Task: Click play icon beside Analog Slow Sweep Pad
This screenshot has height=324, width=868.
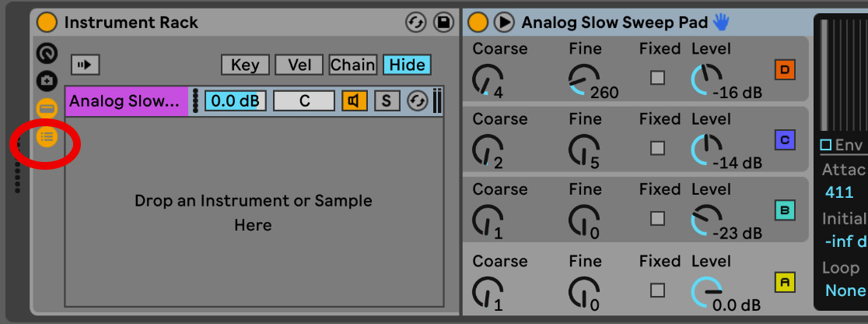Action: point(504,22)
